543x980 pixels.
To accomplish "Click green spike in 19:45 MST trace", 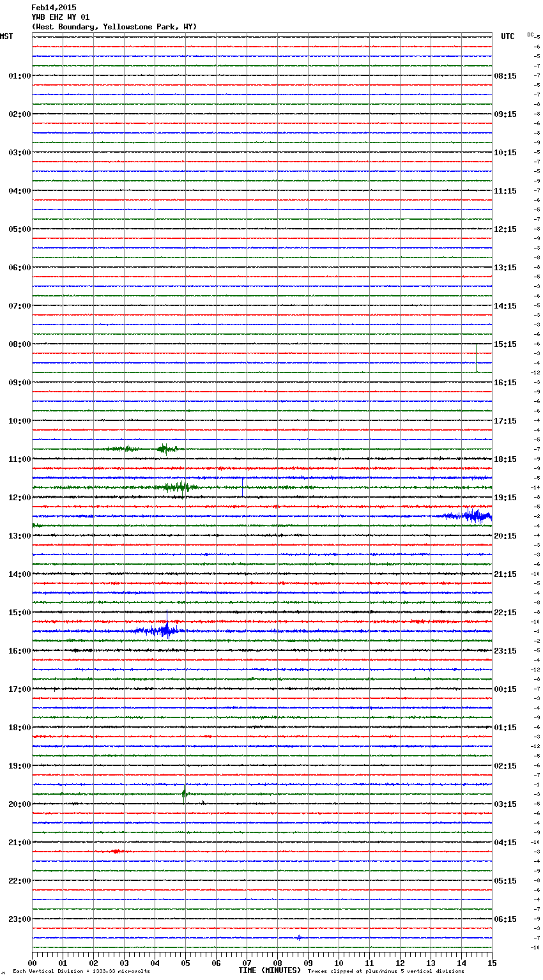I will pyautogui.click(x=185, y=793).
